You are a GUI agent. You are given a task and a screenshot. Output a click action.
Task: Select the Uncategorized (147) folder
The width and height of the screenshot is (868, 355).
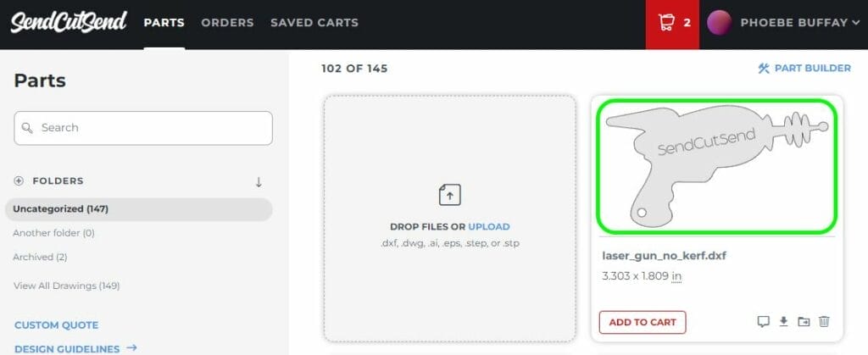click(x=61, y=208)
